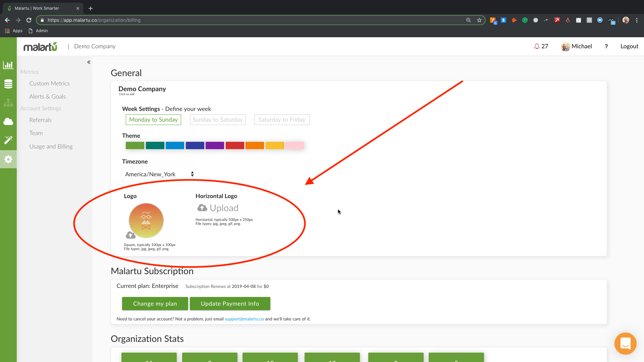Image resolution: width=644 pixels, height=362 pixels.
Task: Pick the purple theme swatch
Action: (215, 145)
